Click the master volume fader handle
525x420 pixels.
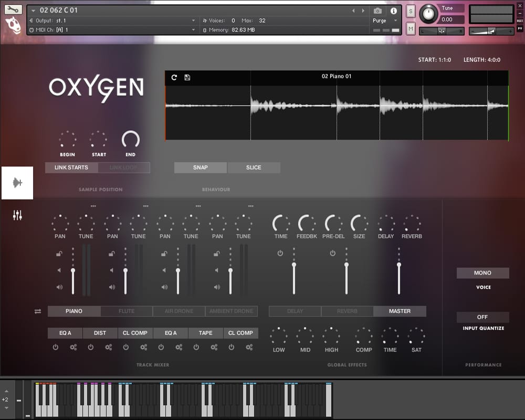[x=399, y=265]
